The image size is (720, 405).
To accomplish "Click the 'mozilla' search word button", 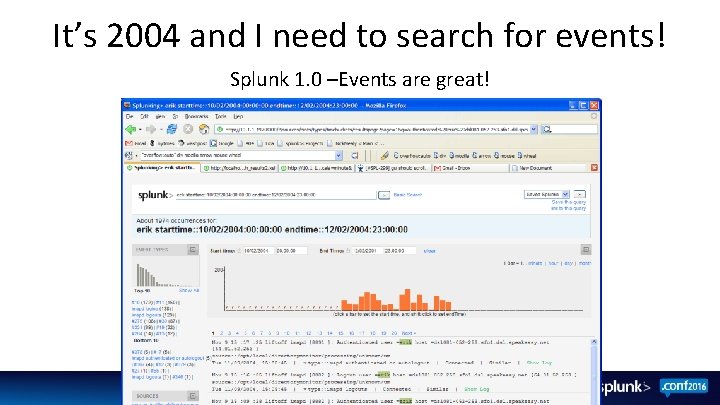I will pyautogui.click(x=459, y=156).
